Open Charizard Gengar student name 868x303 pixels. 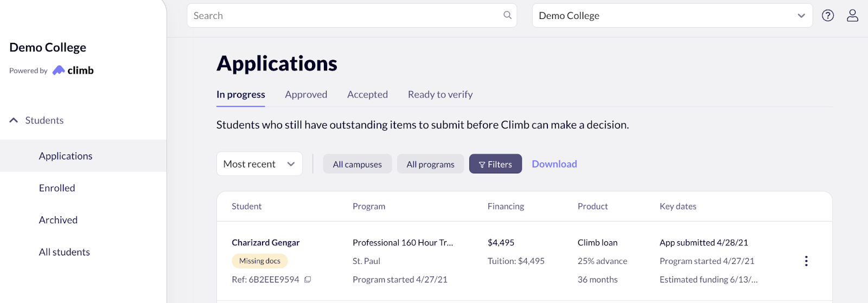point(265,242)
